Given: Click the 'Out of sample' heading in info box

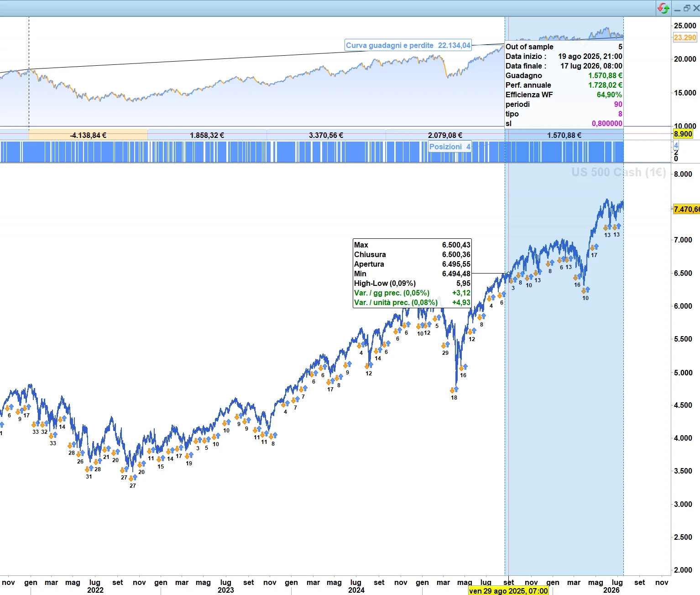Looking at the screenshot, I should 529,47.
